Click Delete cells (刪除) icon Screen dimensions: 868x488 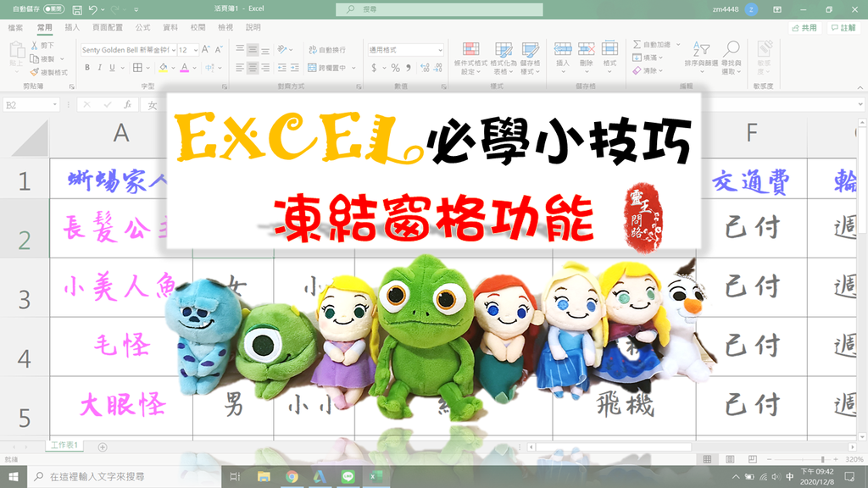(x=587, y=50)
